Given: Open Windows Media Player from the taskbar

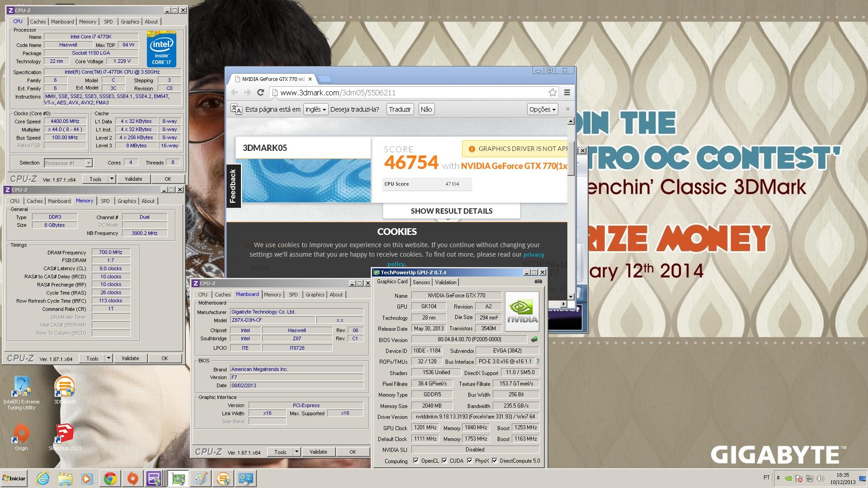Looking at the screenshot, I should coord(87,479).
